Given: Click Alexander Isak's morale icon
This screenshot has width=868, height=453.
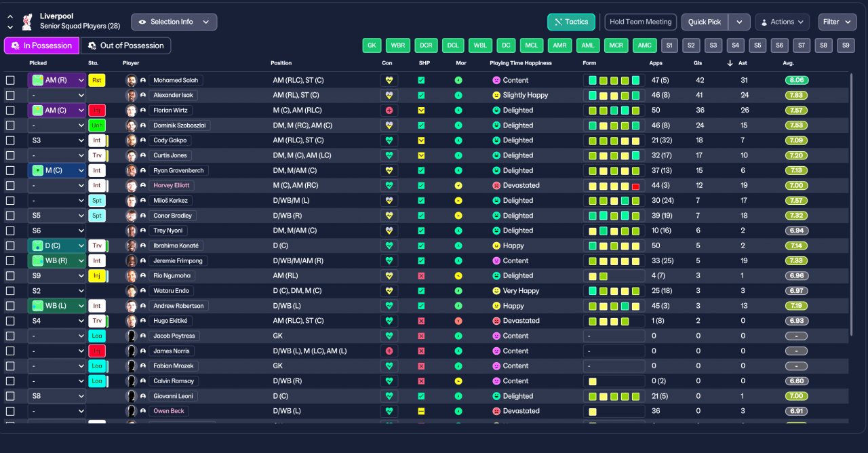Looking at the screenshot, I should pos(458,95).
